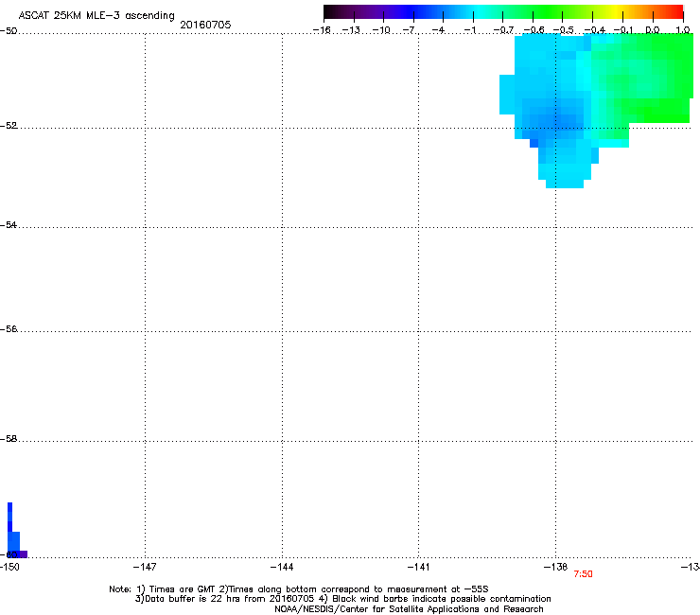Click the -1 color scale label
This screenshot has height=615, width=700.
tap(469, 30)
